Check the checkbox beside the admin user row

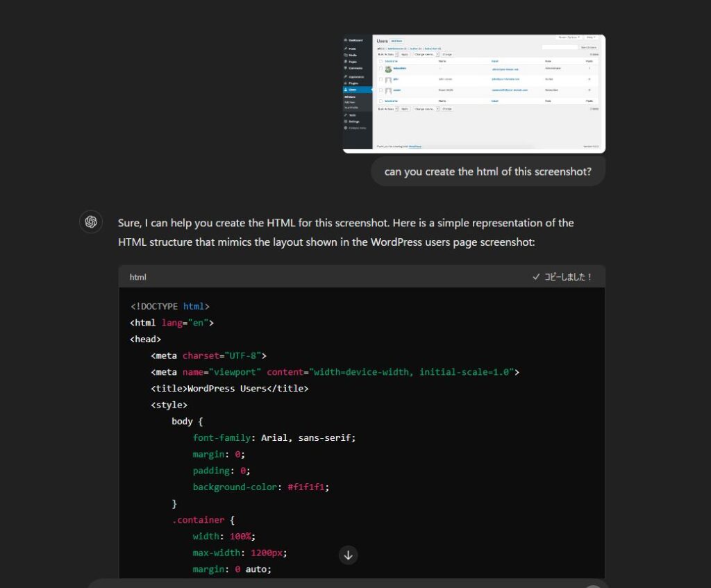(x=380, y=69)
